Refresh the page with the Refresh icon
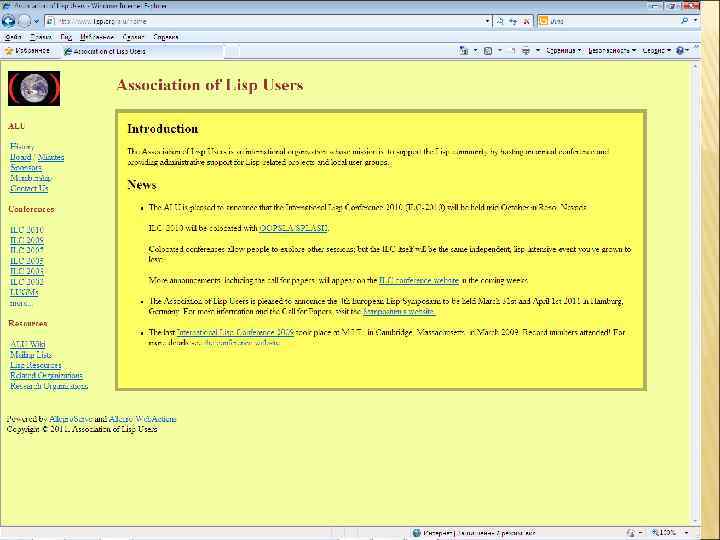Screen dimensions: 720x540 point(513,21)
